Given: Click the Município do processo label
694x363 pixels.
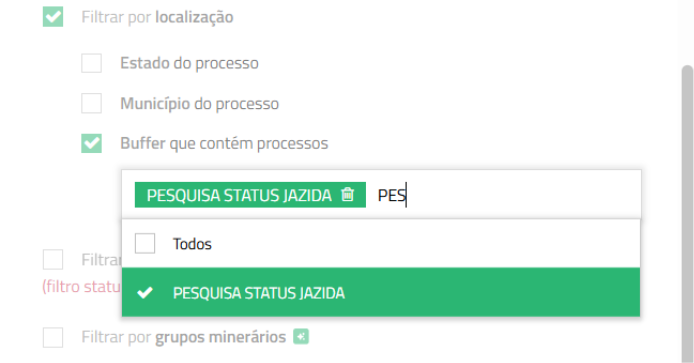Looking at the screenshot, I should [x=200, y=104].
